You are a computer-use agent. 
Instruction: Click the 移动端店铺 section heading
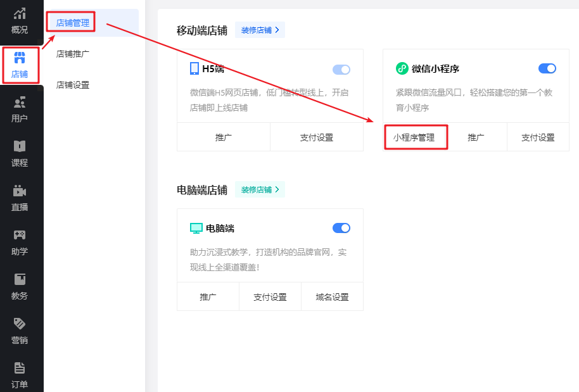(x=202, y=30)
